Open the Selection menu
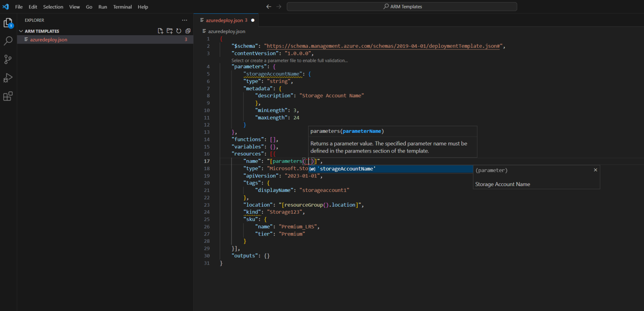Screen dimensions: 644x311 [x=53, y=7]
